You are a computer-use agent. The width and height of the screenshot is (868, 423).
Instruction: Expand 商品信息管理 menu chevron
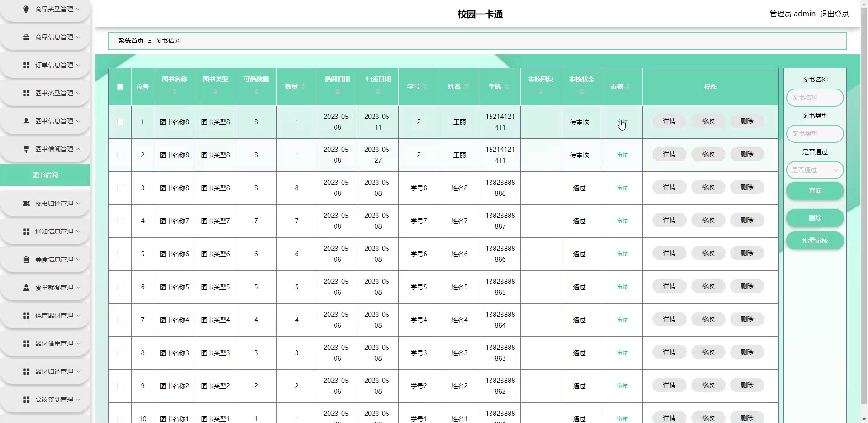[78, 37]
